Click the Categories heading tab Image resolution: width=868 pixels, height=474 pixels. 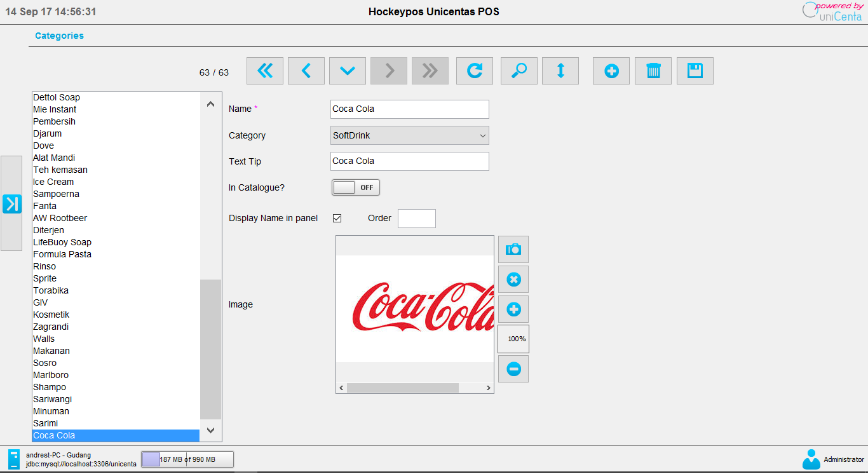pyautogui.click(x=59, y=36)
